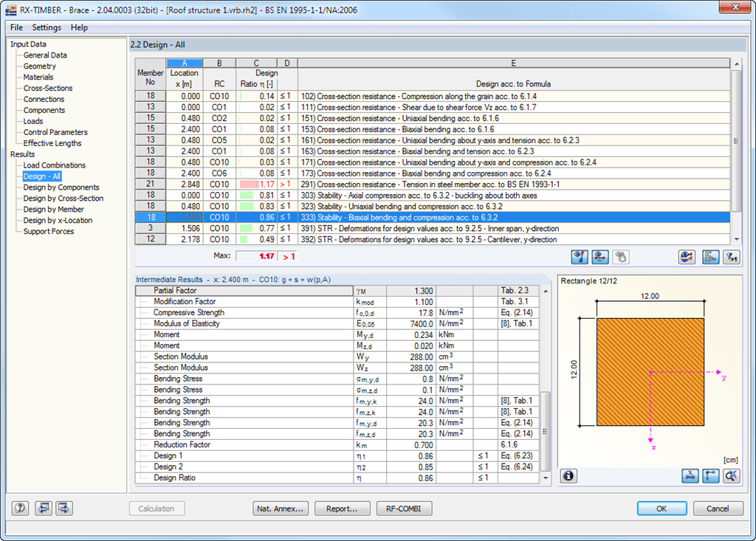Launch RF-COMBI
756x541 pixels.
click(404, 508)
